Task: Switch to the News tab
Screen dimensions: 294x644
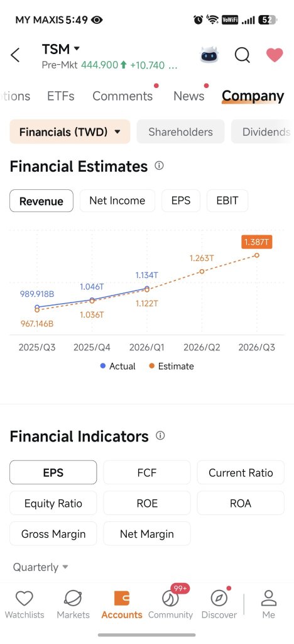Action: coord(188,96)
